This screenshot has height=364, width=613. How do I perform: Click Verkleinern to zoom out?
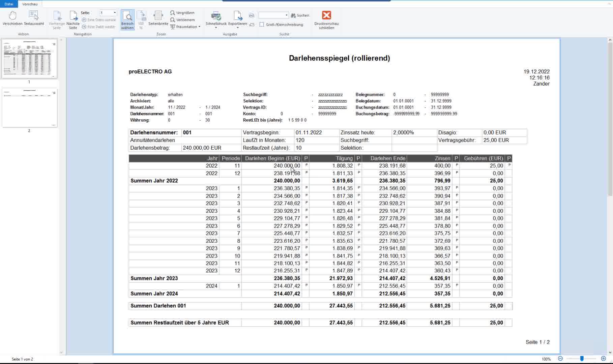tap(182, 20)
